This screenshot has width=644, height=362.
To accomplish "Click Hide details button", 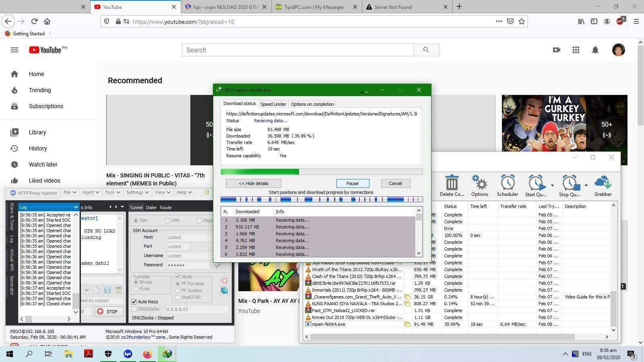I will (x=253, y=183).
